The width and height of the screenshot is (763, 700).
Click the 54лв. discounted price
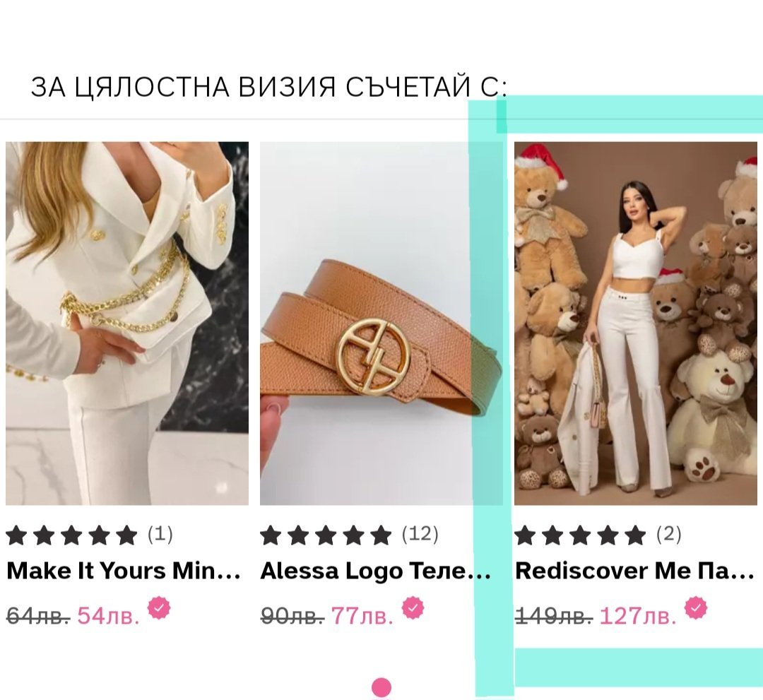pos(109,616)
